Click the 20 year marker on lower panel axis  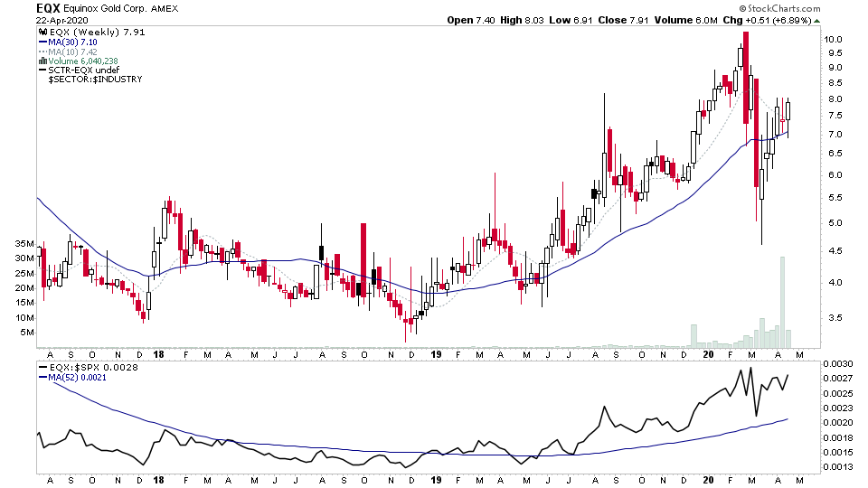pos(708,480)
